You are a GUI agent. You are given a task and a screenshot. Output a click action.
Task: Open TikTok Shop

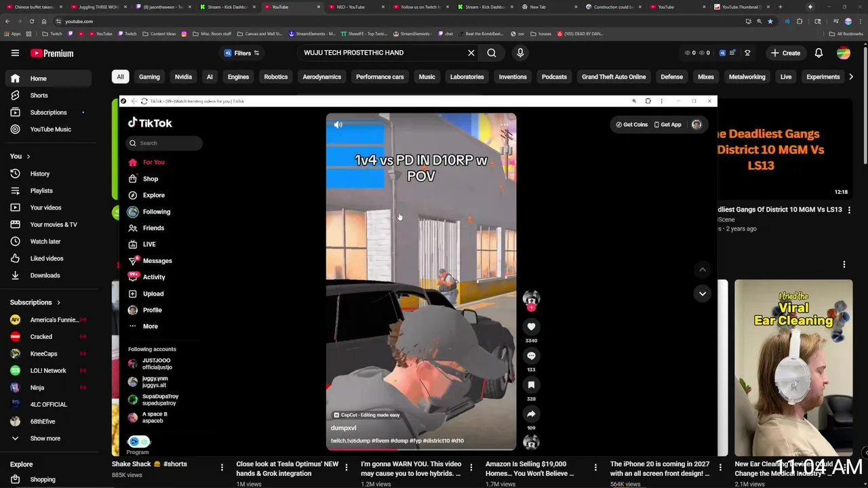pos(151,179)
